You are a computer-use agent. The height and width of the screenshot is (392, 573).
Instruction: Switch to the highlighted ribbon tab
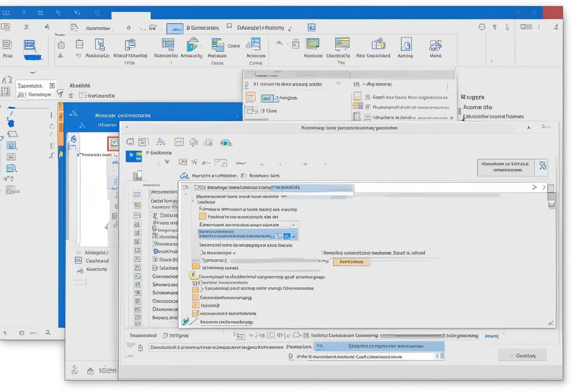click(175, 28)
